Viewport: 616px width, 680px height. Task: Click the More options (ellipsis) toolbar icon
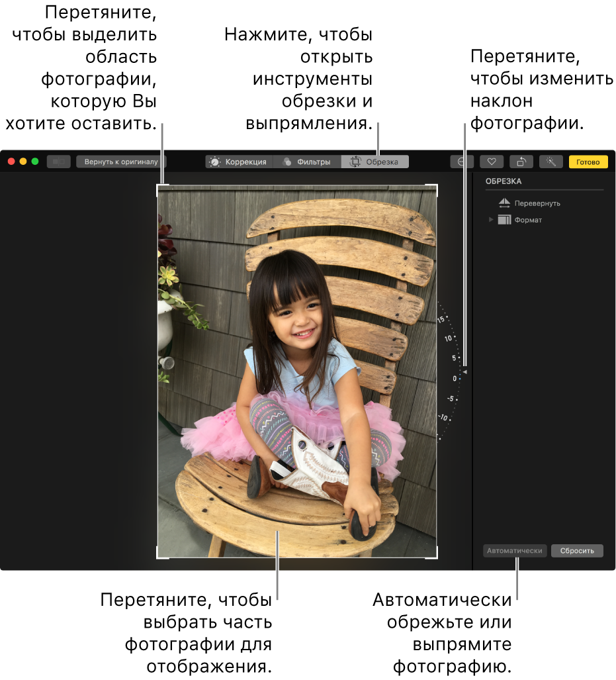point(461,162)
